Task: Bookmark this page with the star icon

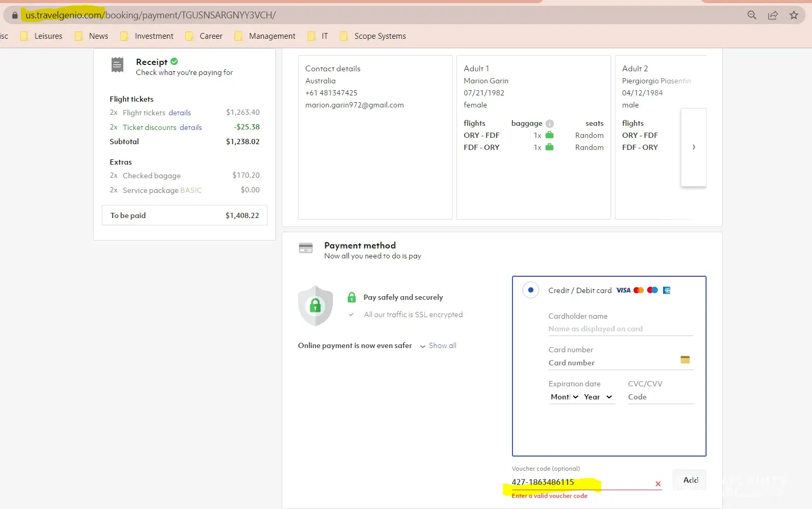Action: (x=794, y=15)
